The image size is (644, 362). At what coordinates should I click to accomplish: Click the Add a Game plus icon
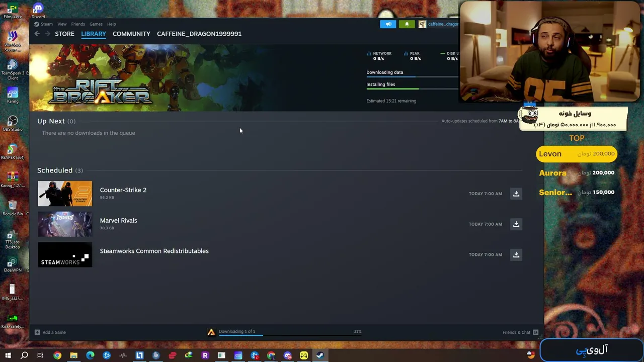pyautogui.click(x=37, y=332)
